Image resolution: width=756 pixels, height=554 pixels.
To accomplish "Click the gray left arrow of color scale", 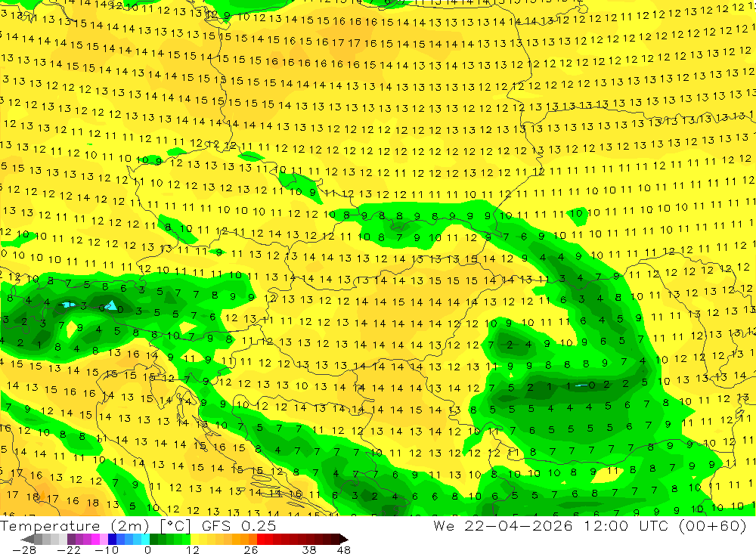I will (x=27, y=539).
